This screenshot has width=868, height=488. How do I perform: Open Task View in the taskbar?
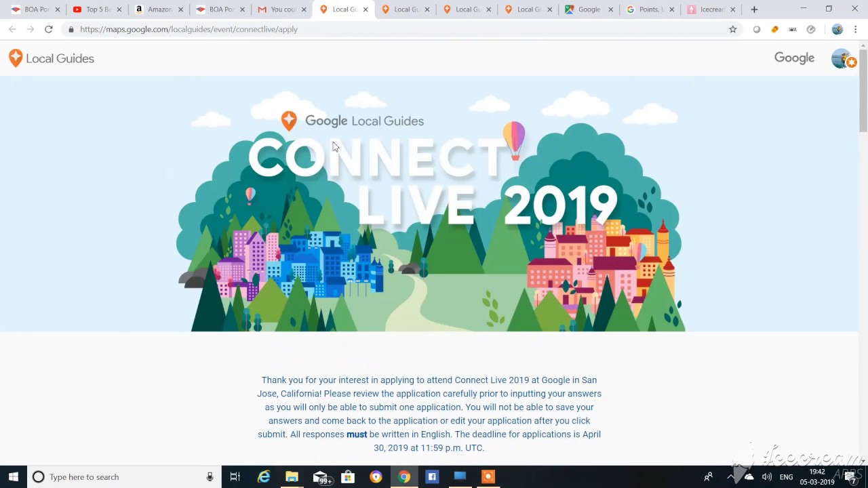(235, 476)
